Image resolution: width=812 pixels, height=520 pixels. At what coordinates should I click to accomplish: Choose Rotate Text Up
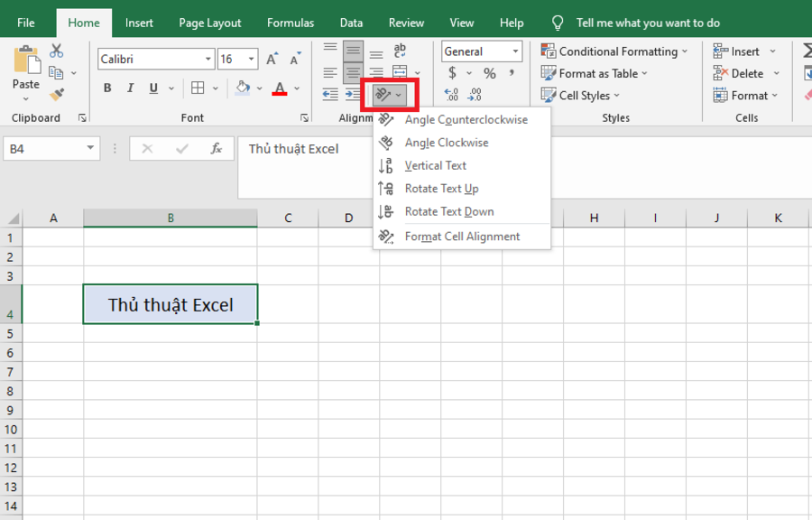[x=461, y=189]
